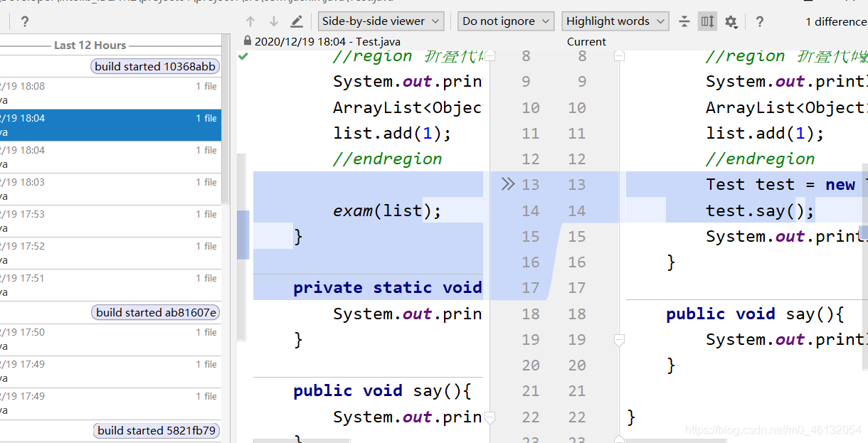Go to previous difference with up arrow
The width and height of the screenshot is (868, 443).
click(250, 21)
